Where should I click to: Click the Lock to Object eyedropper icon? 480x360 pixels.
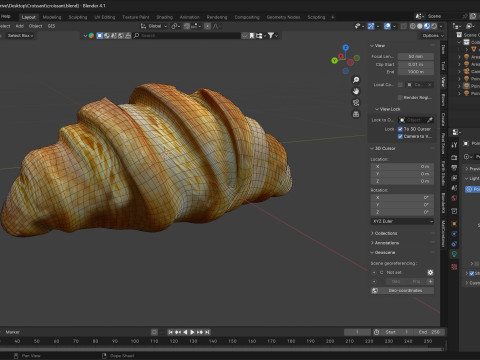pos(430,120)
